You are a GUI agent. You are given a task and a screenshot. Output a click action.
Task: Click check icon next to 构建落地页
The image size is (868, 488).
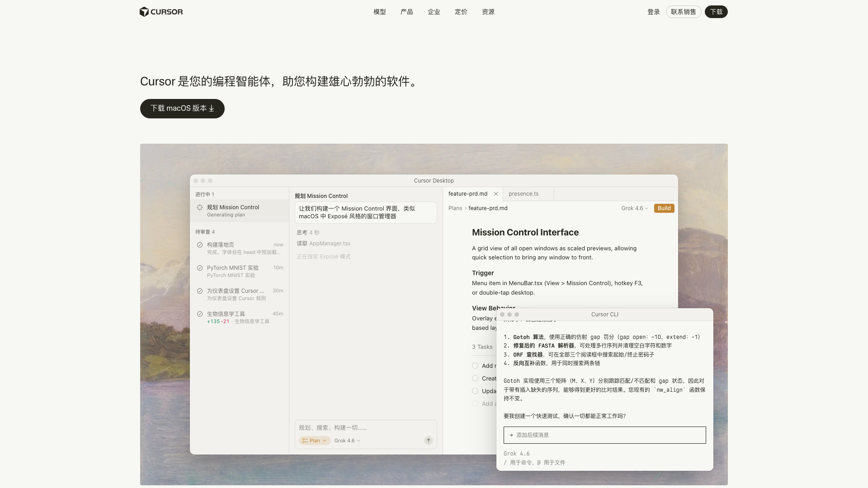pyautogui.click(x=200, y=245)
